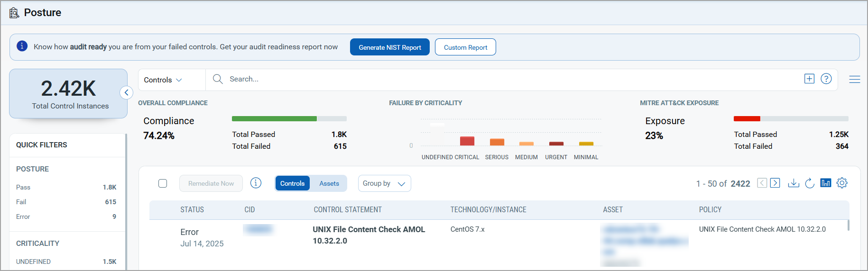Go to previous page of results
868x271 pixels.
762,183
